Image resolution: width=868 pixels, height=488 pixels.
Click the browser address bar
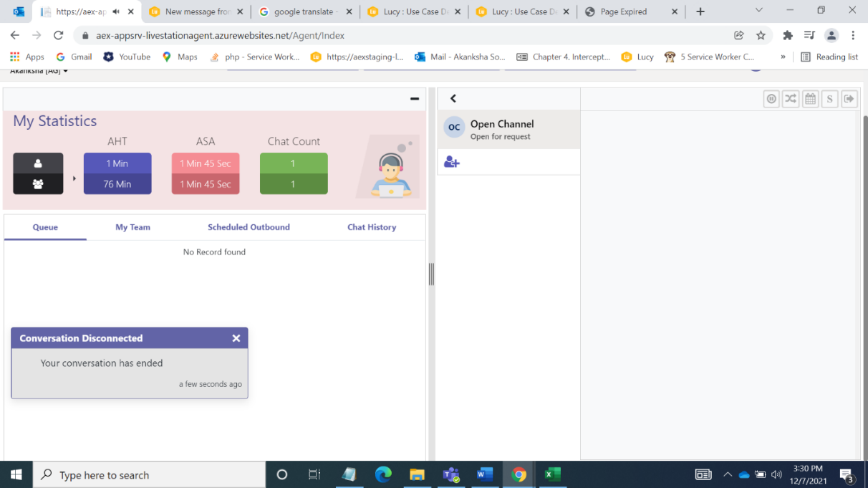[x=286, y=34]
